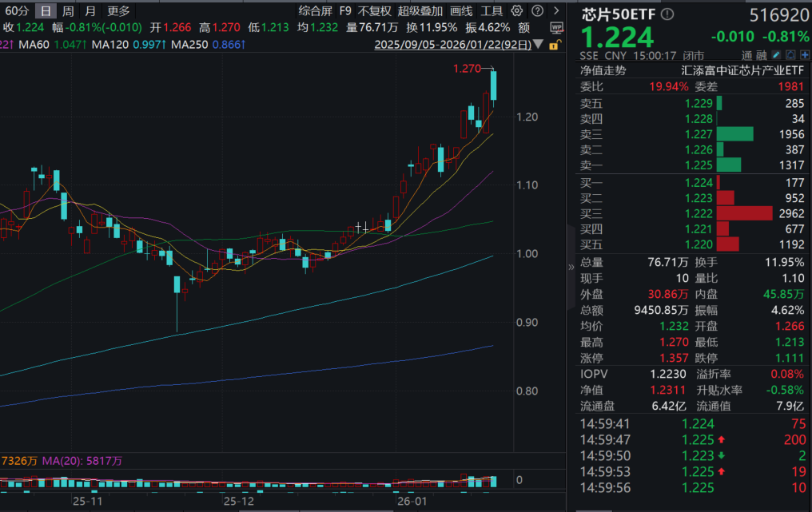Viewport: 812px width, 512px height.
Task: Toggle 画线 drawing mode
Action: coord(460,10)
